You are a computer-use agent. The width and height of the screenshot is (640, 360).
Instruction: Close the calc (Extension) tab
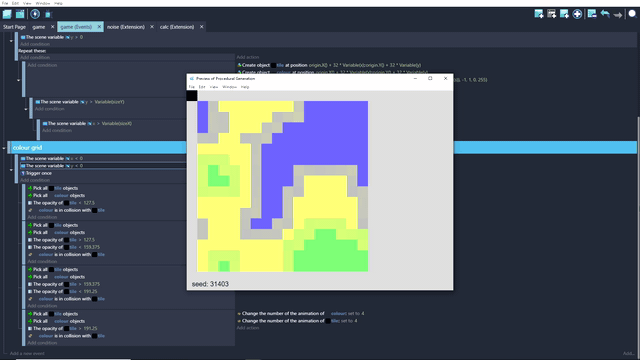click(201, 27)
